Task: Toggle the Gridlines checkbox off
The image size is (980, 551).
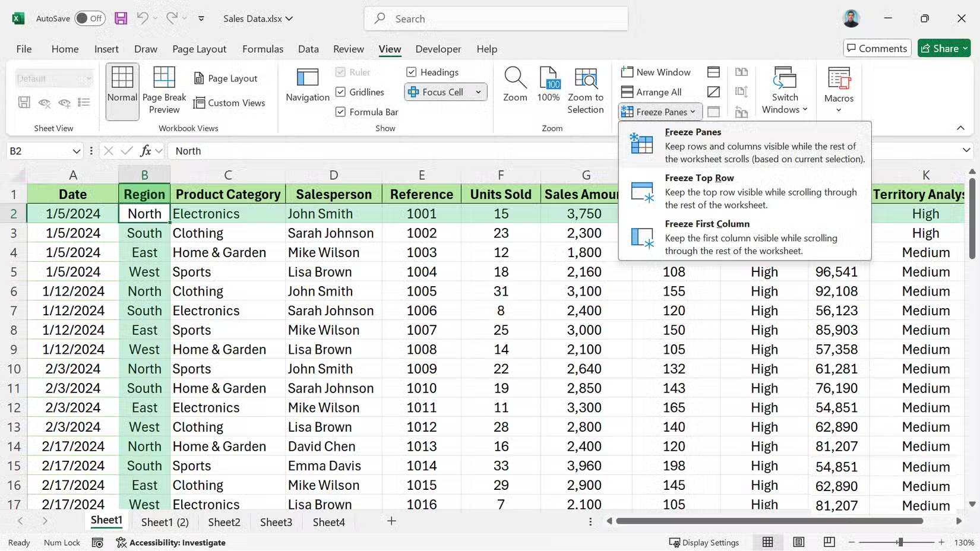Action: coord(340,91)
